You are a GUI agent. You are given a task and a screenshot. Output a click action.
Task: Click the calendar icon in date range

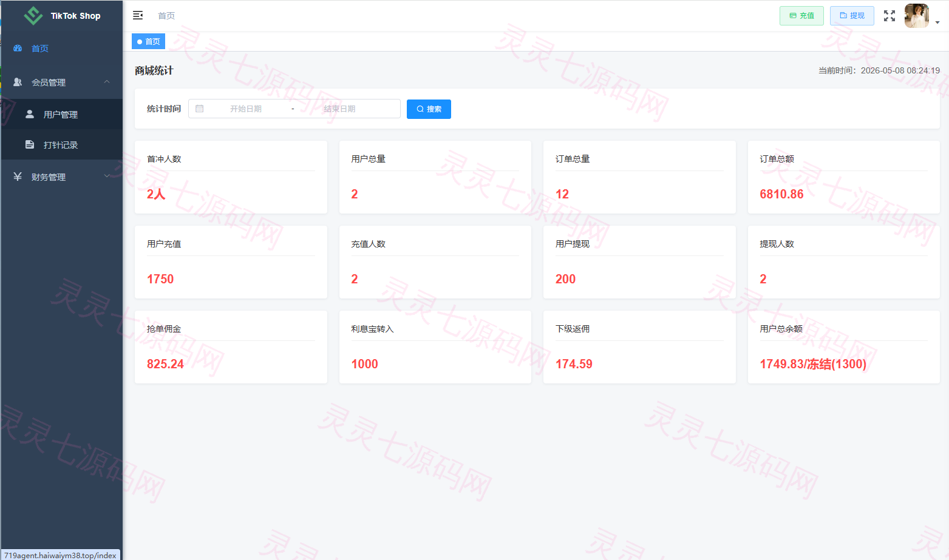[x=199, y=109]
